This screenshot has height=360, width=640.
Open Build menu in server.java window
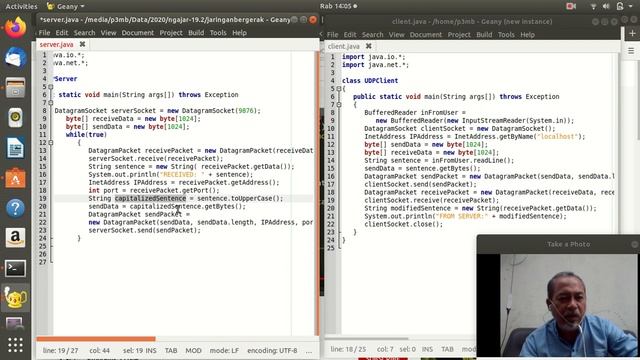(196, 33)
